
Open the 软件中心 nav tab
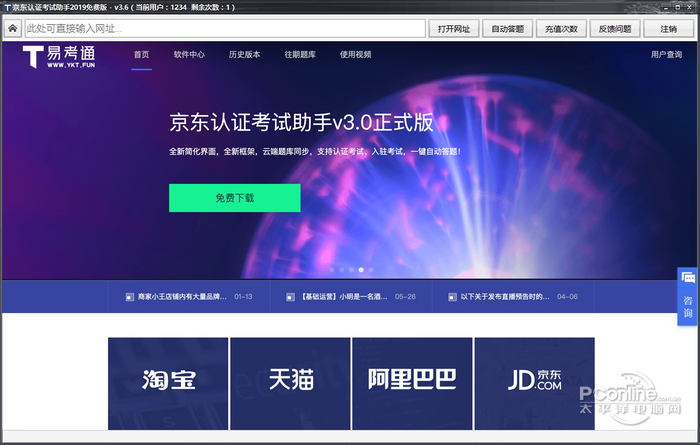(x=189, y=54)
